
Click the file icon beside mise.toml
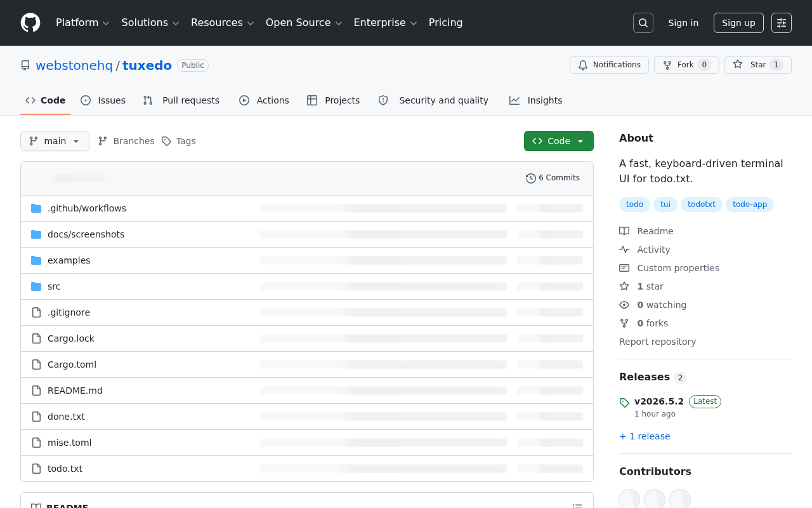[x=36, y=443]
